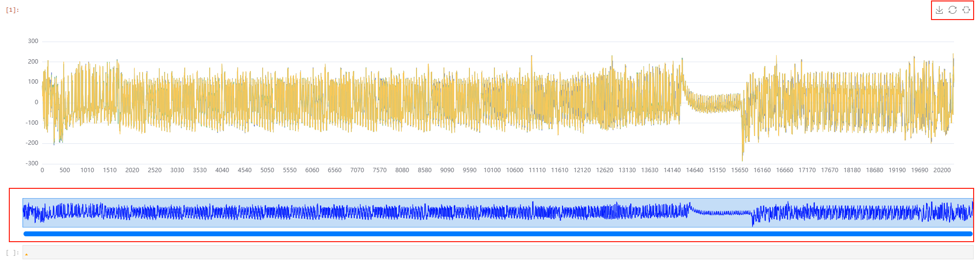Click the x-axis label 10100
980x272 pixels.
tap(492, 170)
